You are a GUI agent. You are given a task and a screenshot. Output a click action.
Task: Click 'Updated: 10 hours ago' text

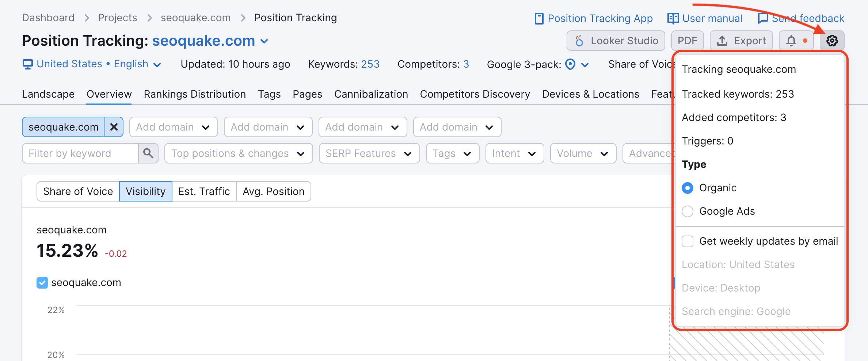click(235, 64)
